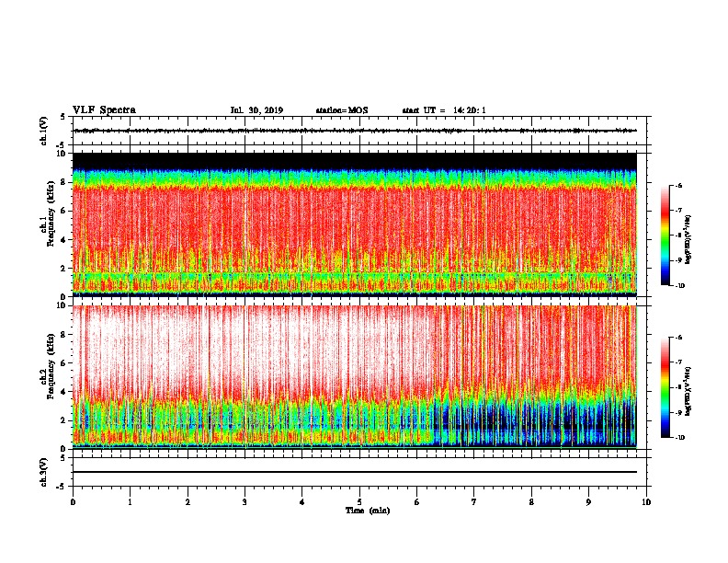
Task: Select the date text "Jul. 30, 2019"
Action: click(x=256, y=110)
